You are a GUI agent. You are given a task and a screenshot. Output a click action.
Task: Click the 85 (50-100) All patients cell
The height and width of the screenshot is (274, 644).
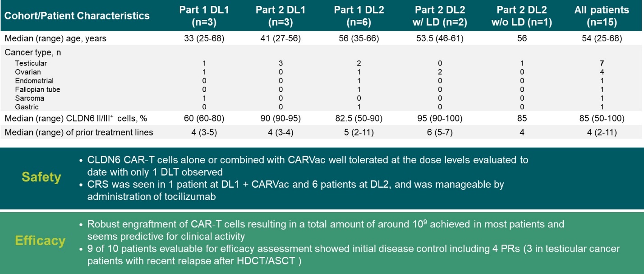pos(602,120)
